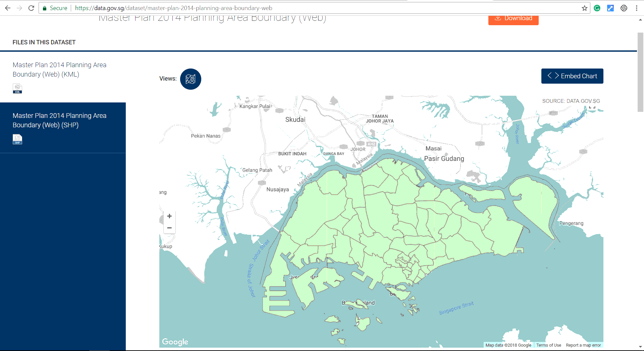Click the map view icon beside Views
Screen dimensions: 644x351
tap(191, 79)
